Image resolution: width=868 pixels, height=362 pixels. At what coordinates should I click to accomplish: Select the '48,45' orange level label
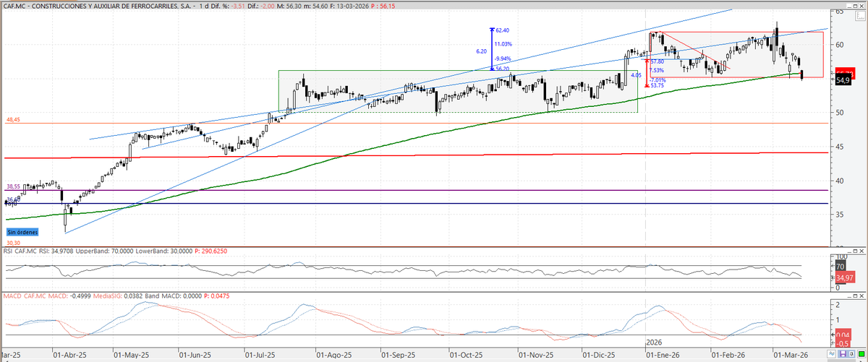pyautogui.click(x=13, y=119)
